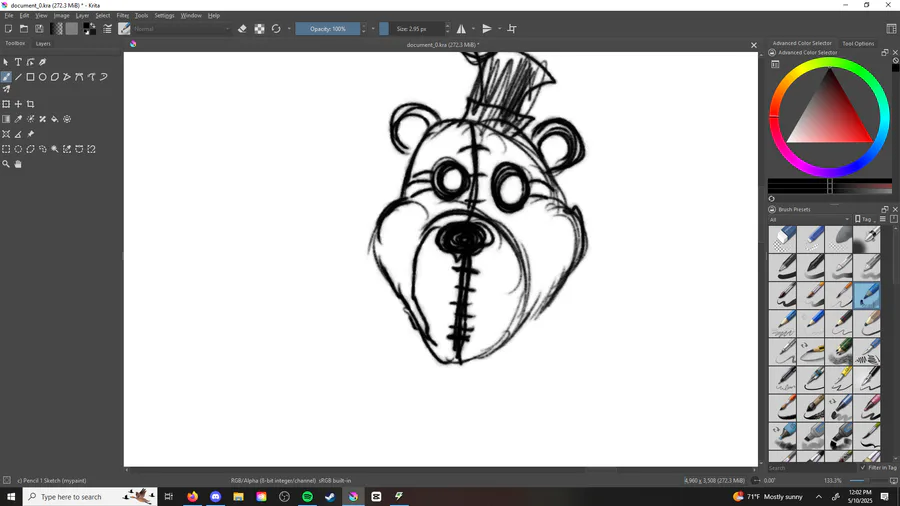This screenshot has width=900, height=506.
Task: Open dropdown arrow after the Opacity slider
Action: (x=373, y=29)
